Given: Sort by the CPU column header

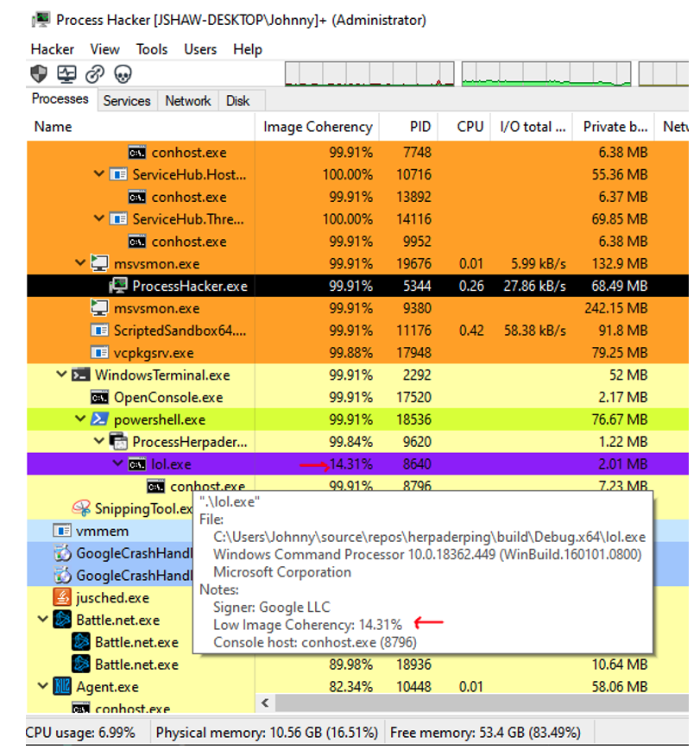Looking at the screenshot, I should point(464,127).
